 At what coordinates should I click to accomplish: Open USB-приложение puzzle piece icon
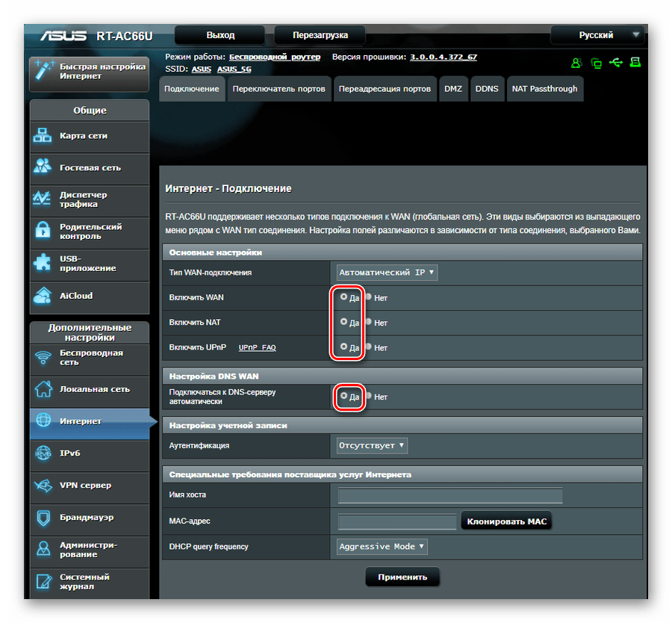click(x=43, y=262)
